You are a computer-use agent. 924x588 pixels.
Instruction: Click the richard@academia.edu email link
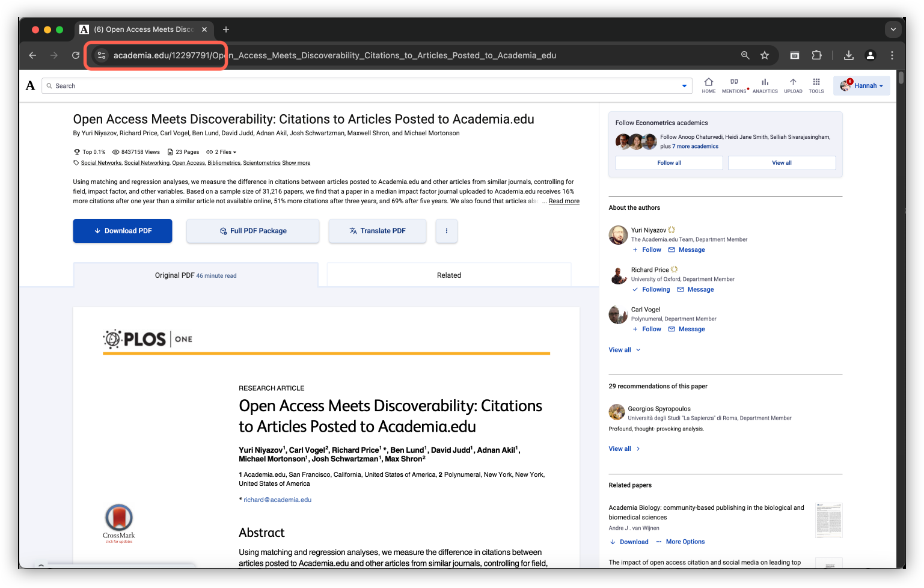coord(277,500)
